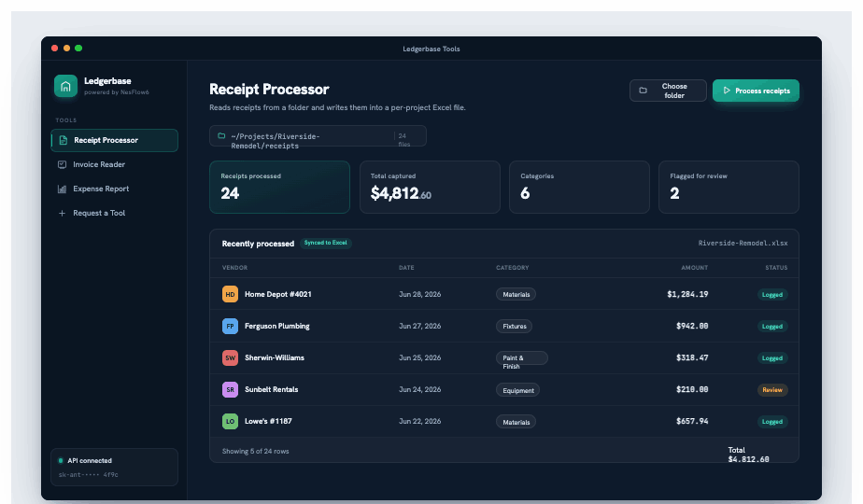Click the Home Depot #4021 vendor name
Image resolution: width=863 pixels, height=504 pixels.
pos(278,294)
